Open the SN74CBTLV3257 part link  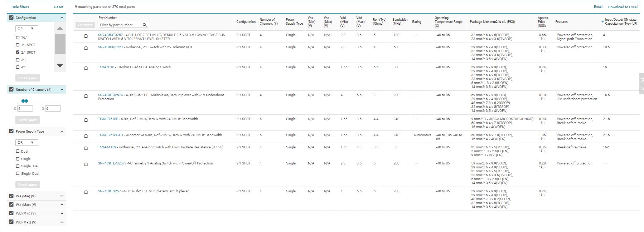[x=111, y=163]
